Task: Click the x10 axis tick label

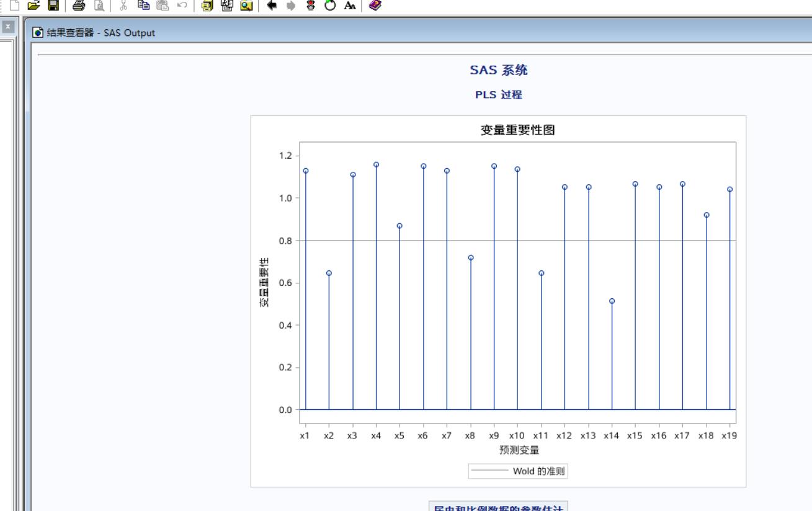Action: [517, 436]
